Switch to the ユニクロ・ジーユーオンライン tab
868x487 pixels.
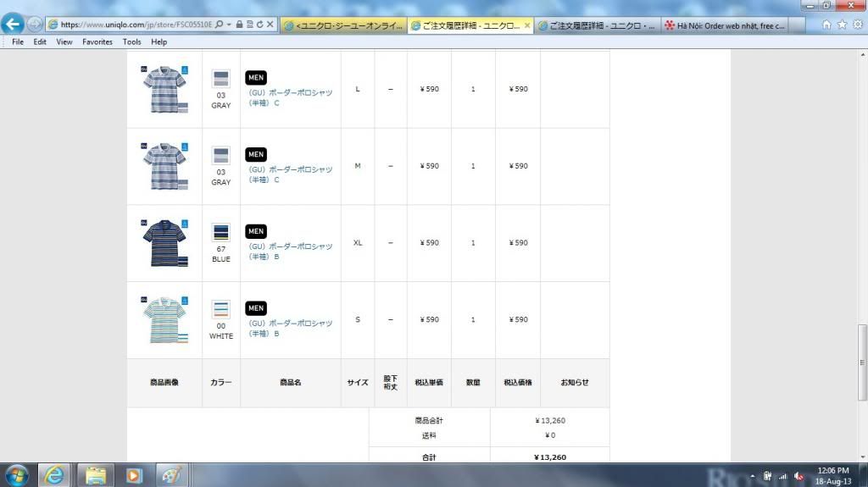pyautogui.click(x=344, y=25)
